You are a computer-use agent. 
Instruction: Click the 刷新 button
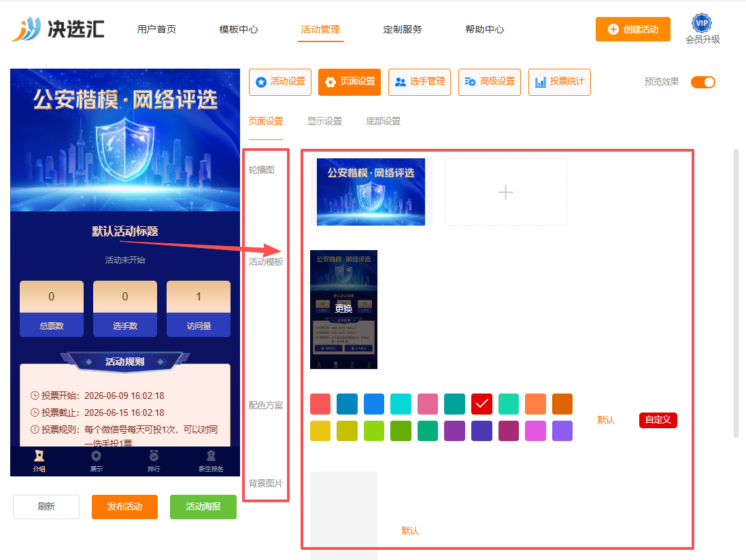46,507
